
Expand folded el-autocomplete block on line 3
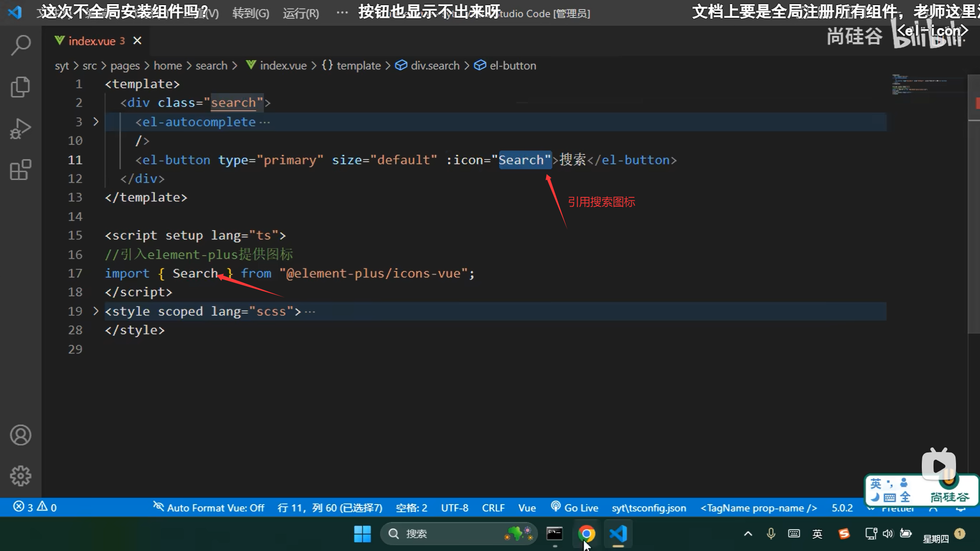click(95, 122)
